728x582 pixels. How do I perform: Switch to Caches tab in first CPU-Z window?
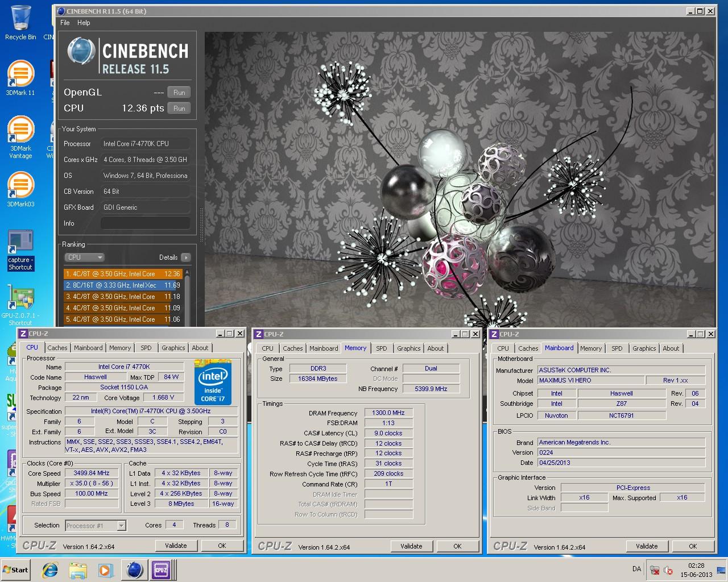click(x=57, y=348)
